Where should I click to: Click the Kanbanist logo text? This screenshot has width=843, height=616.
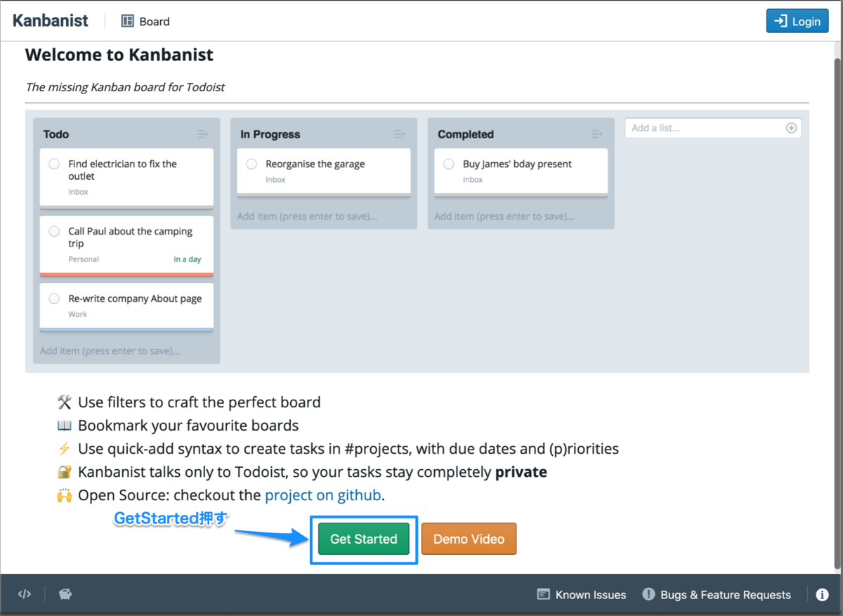(x=51, y=21)
